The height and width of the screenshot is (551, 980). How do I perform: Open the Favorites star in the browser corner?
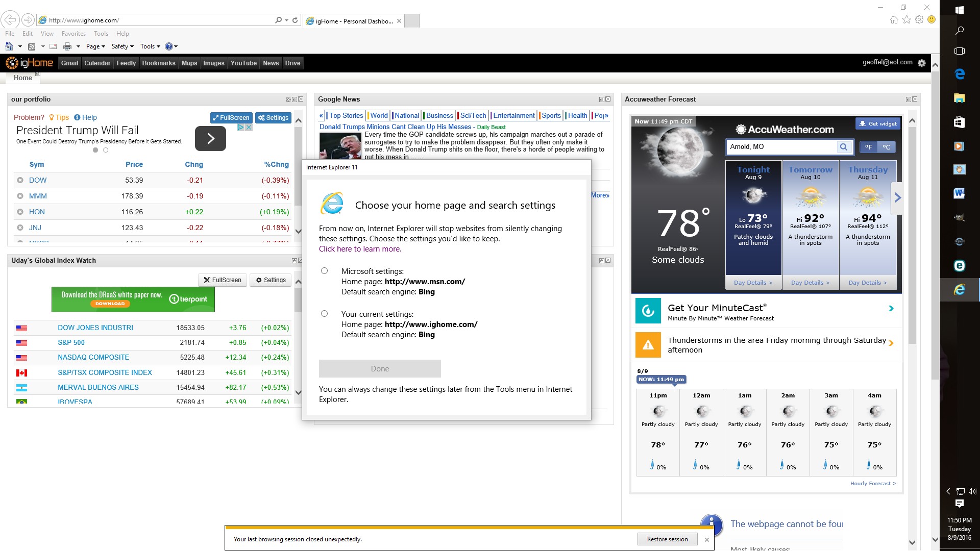point(906,19)
